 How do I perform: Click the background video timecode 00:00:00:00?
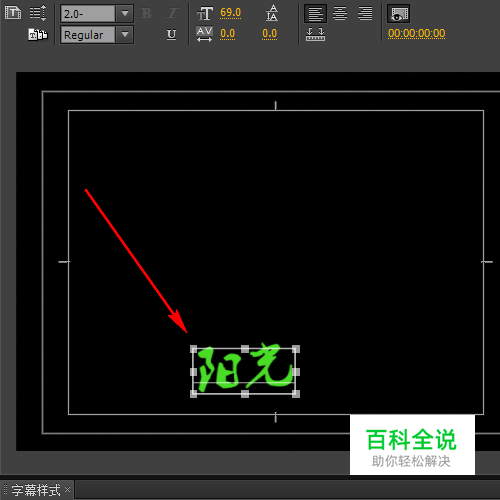pos(416,33)
